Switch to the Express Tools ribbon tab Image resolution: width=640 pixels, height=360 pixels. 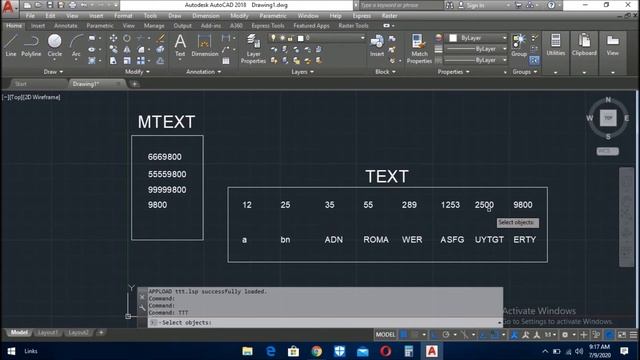(x=268, y=26)
